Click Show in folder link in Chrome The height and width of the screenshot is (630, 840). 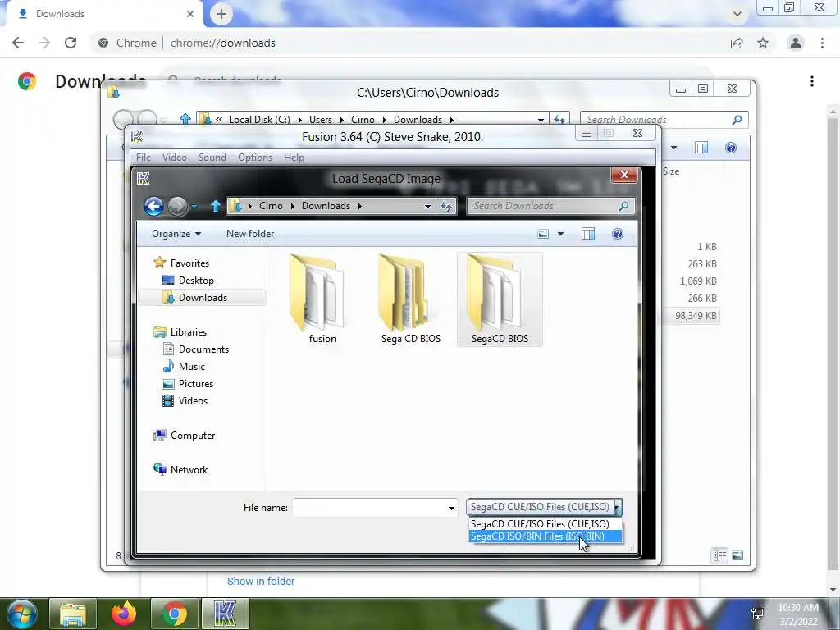pyautogui.click(x=261, y=582)
